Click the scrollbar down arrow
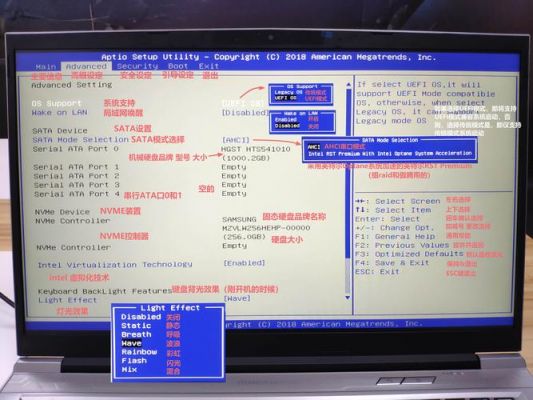The width and height of the screenshot is (533, 400). click(x=348, y=298)
